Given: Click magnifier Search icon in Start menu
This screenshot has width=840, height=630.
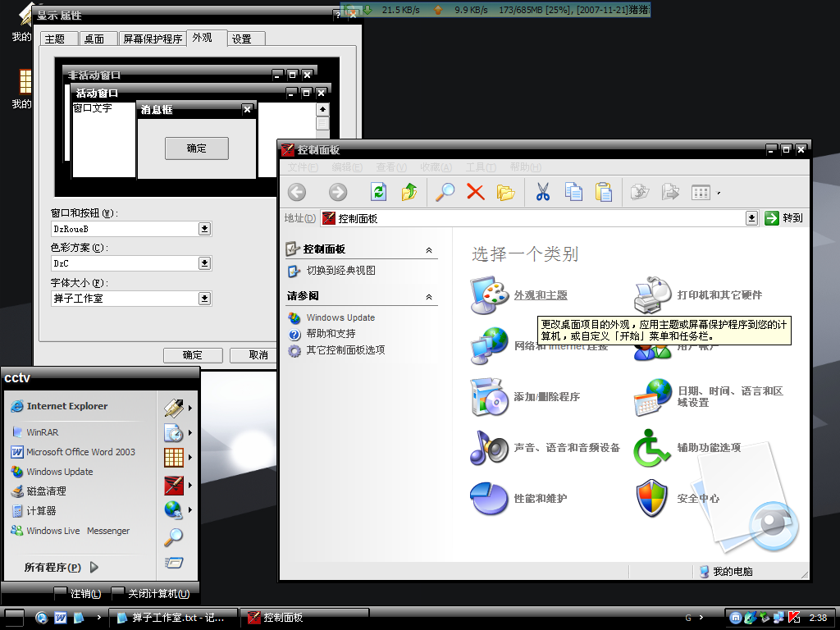Looking at the screenshot, I should [174, 536].
